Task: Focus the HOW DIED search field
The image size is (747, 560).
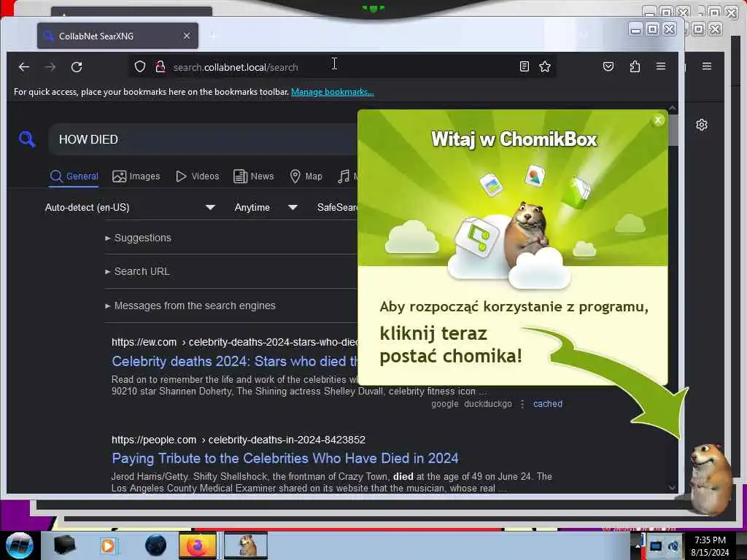Action: tap(203, 139)
